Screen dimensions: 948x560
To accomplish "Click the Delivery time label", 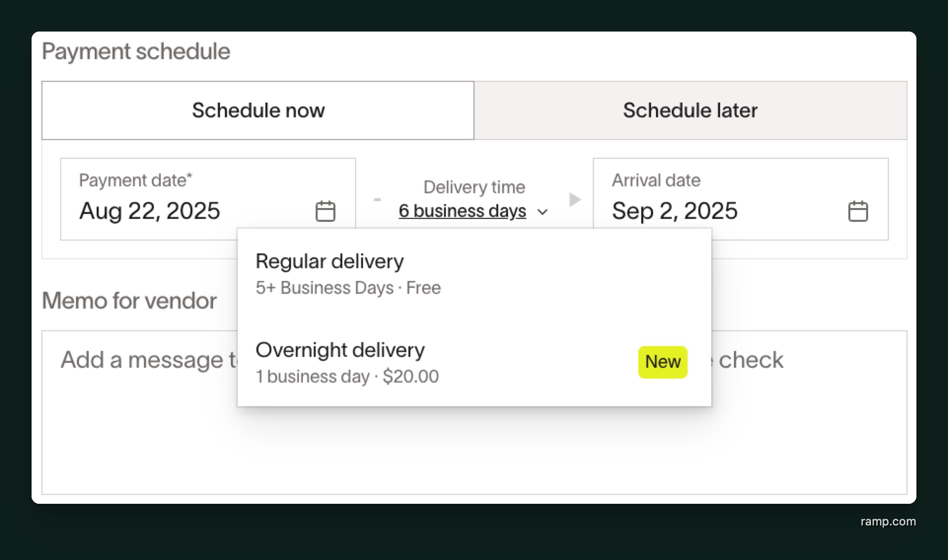I will click(474, 187).
